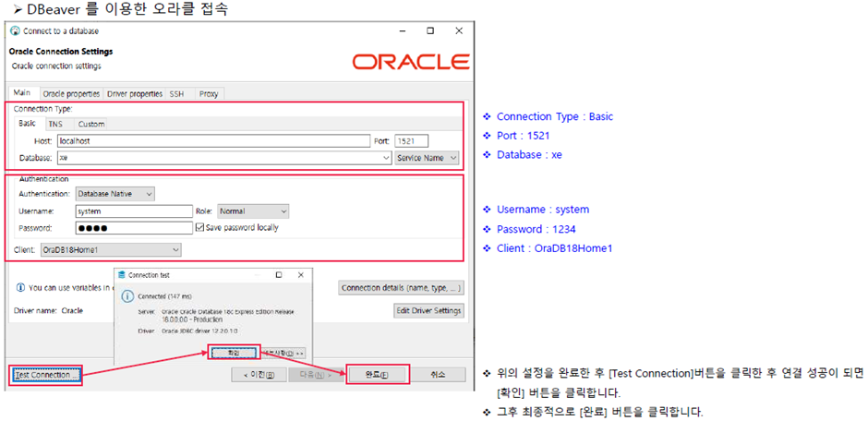This screenshot has width=868, height=421.
Task: Minimize the Connect to a database window
Action: pos(402,31)
